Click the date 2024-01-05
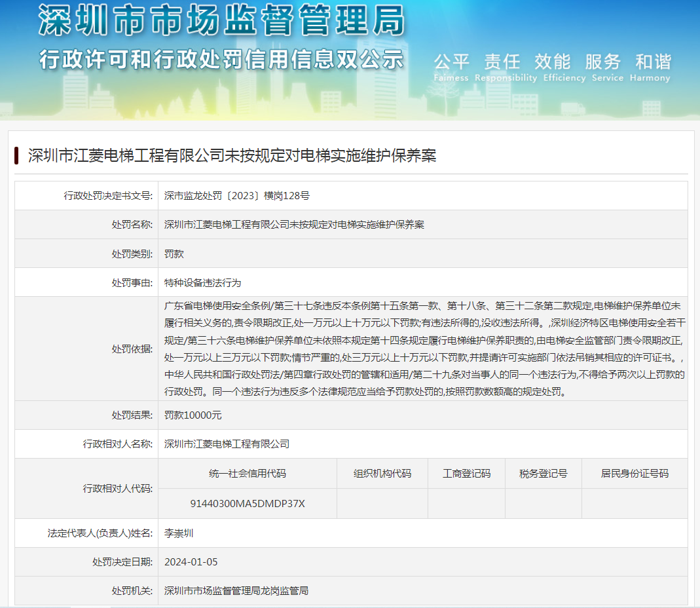This screenshot has width=700, height=608. pyautogui.click(x=191, y=562)
